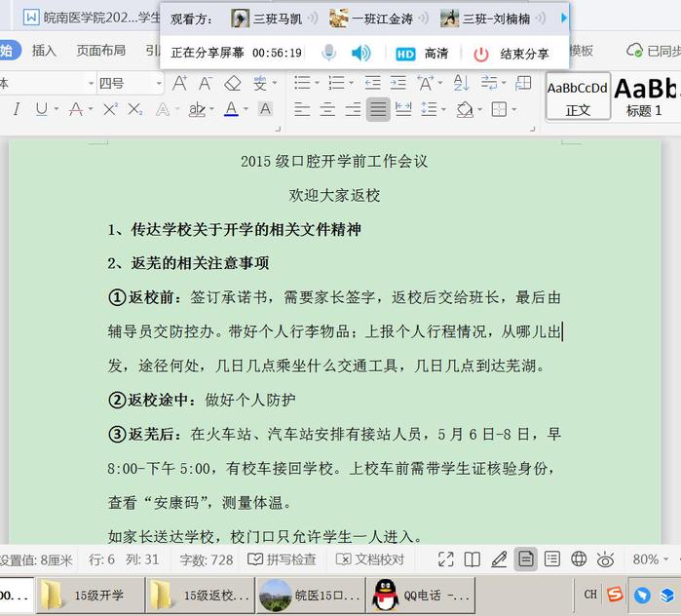This screenshot has width=681, height=616.
Task: Switch to the 页面布局 tab
Action: (x=100, y=50)
